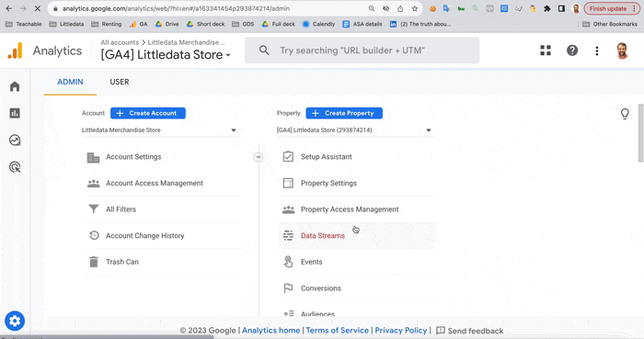644x339 pixels.
Task: Expand the Property selector dropdown
Action: tap(354, 130)
